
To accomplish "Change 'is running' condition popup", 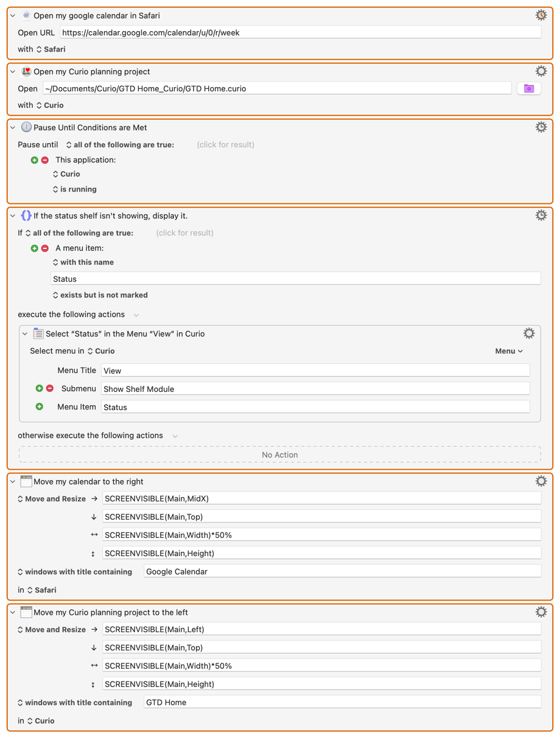I will tap(75, 189).
